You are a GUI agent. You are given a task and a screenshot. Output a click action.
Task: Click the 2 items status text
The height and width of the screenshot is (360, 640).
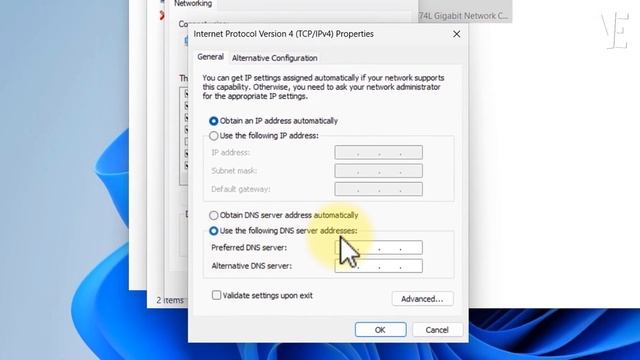pos(170,300)
